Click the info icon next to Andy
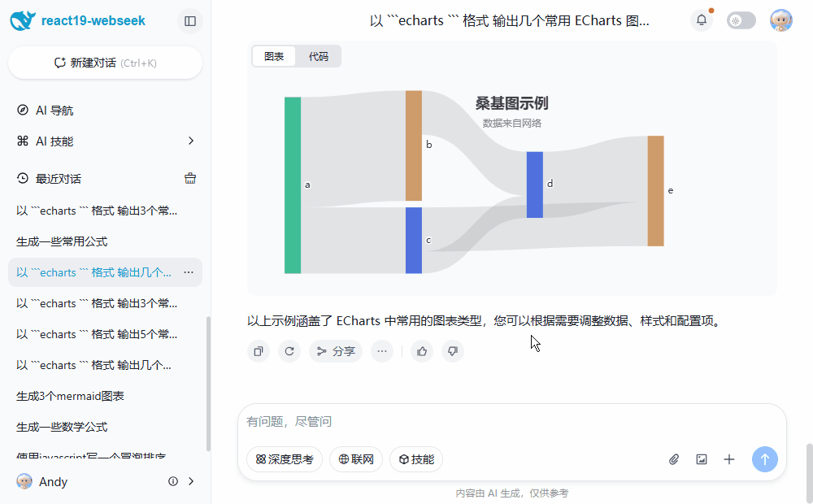Viewport: 813px width, 504px height. click(x=173, y=481)
